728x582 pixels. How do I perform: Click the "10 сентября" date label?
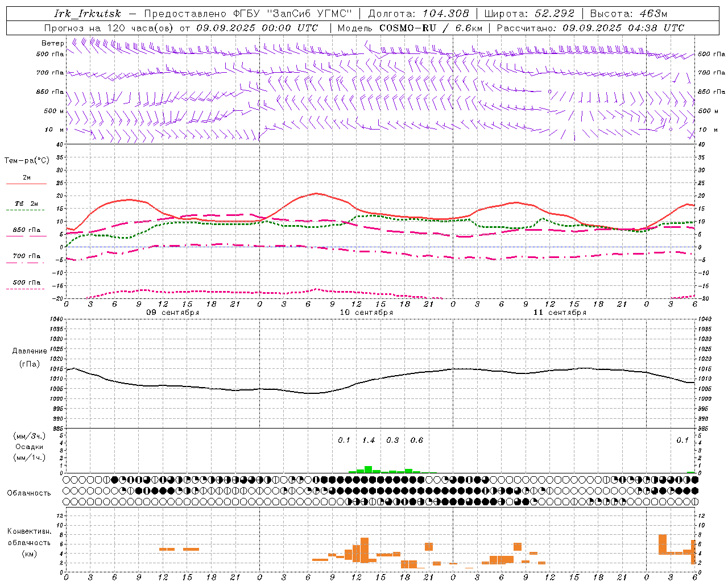coord(366,313)
